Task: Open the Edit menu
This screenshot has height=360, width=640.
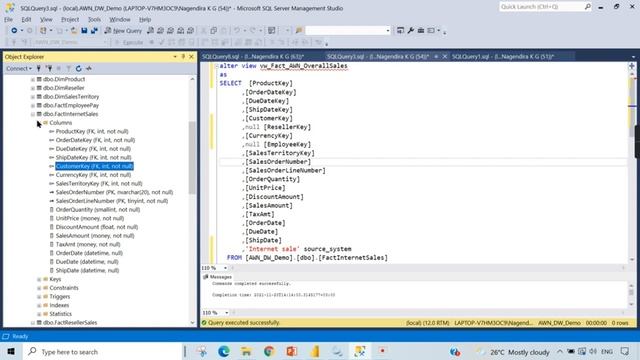Action: coord(26,19)
